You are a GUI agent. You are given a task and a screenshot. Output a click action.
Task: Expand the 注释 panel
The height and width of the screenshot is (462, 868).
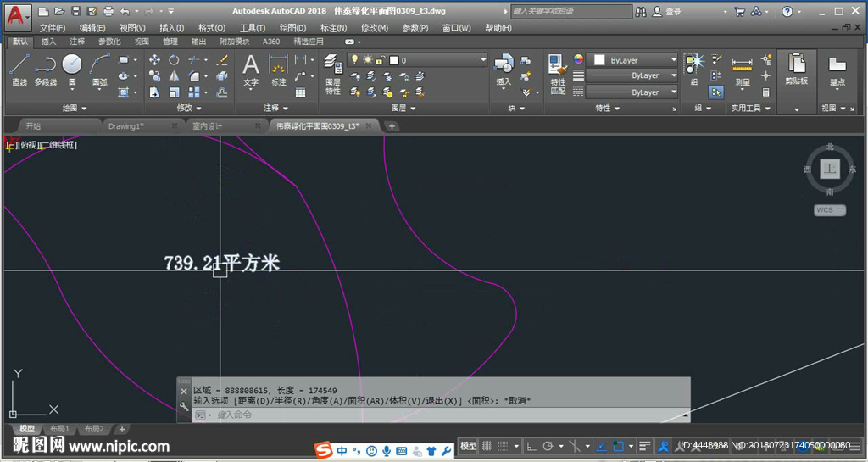[275, 108]
